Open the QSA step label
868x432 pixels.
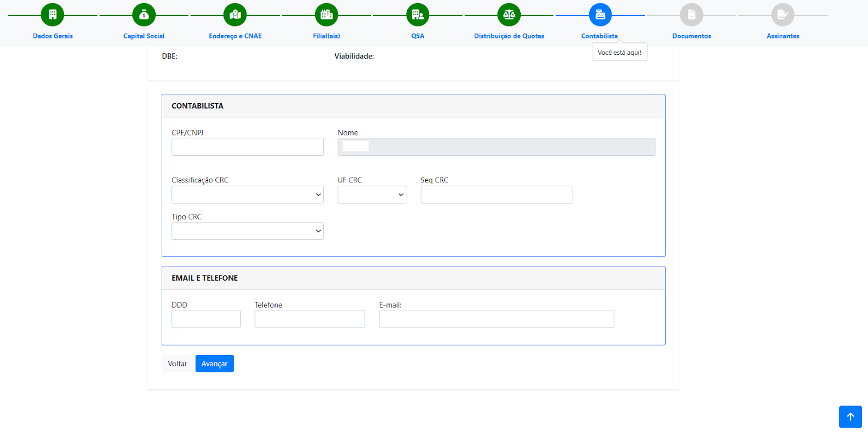click(418, 36)
